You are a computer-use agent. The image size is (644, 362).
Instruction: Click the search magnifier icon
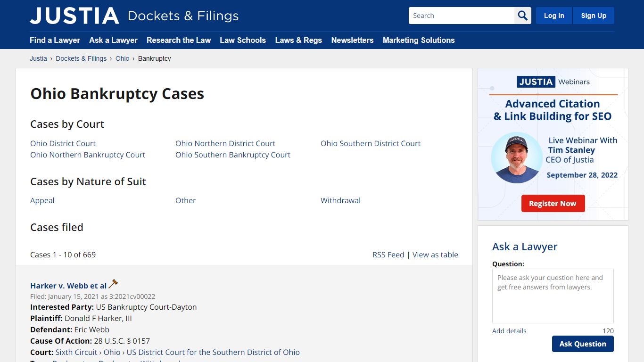point(522,16)
